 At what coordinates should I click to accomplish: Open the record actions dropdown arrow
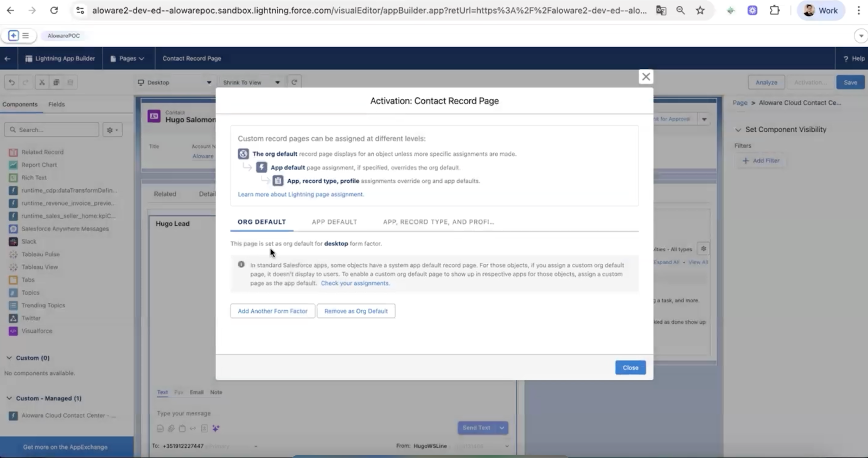coord(704,119)
